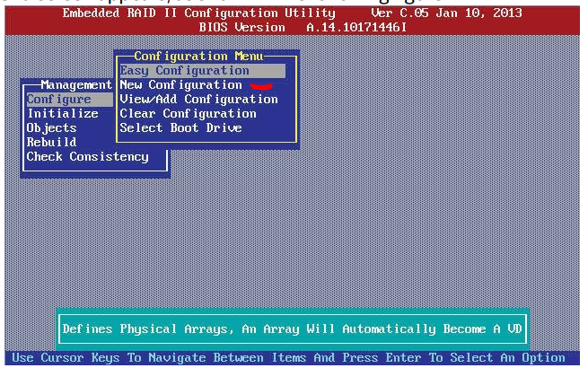
Task: Select Clear Configuration menu item
Action: point(188,114)
